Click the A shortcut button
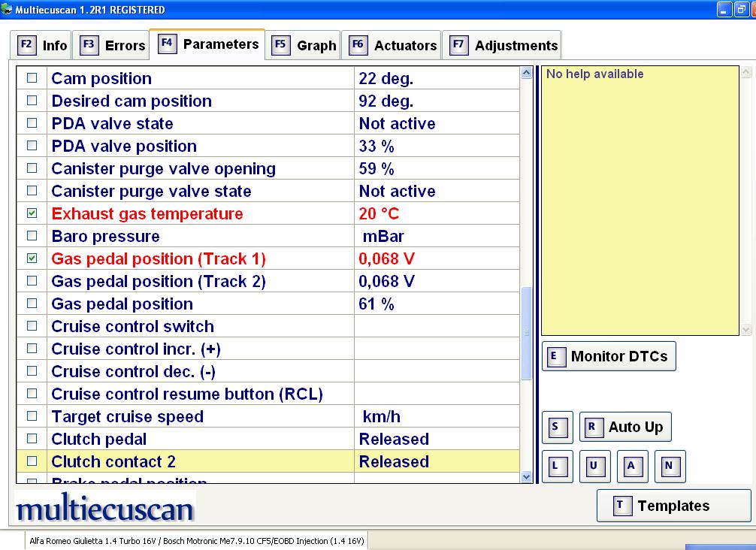This screenshot has height=550, width=756. 632,466
